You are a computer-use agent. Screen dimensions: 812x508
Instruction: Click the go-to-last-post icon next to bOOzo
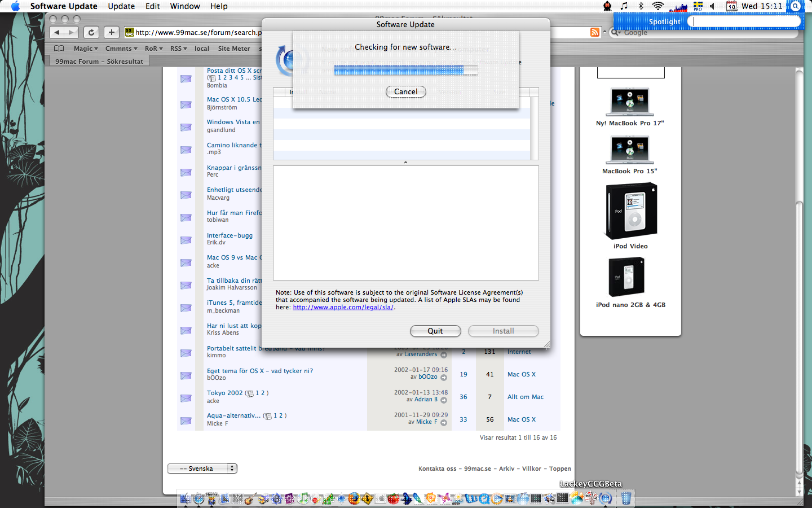(x=444, y=378)
